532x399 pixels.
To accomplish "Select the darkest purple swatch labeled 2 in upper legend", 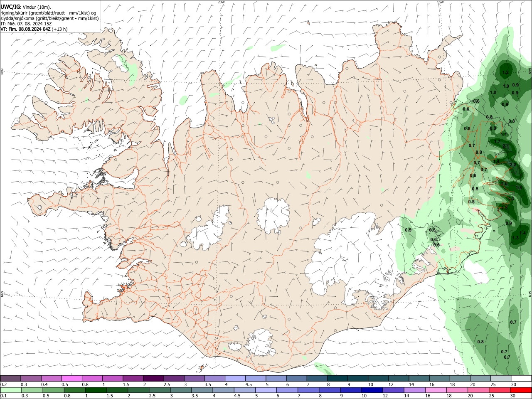I will click(x=153, y=378).
